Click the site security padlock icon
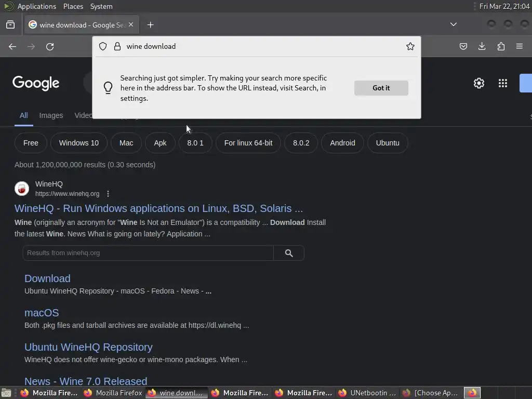The height and width of the screenshot is (399, 532). click(x=117, y=46)
